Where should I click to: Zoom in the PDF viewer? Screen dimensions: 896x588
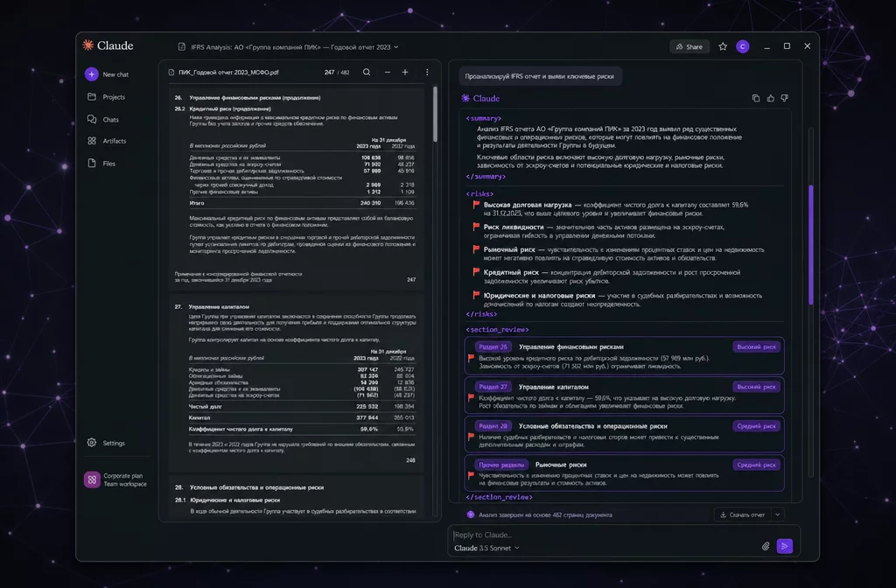(405, 72)
